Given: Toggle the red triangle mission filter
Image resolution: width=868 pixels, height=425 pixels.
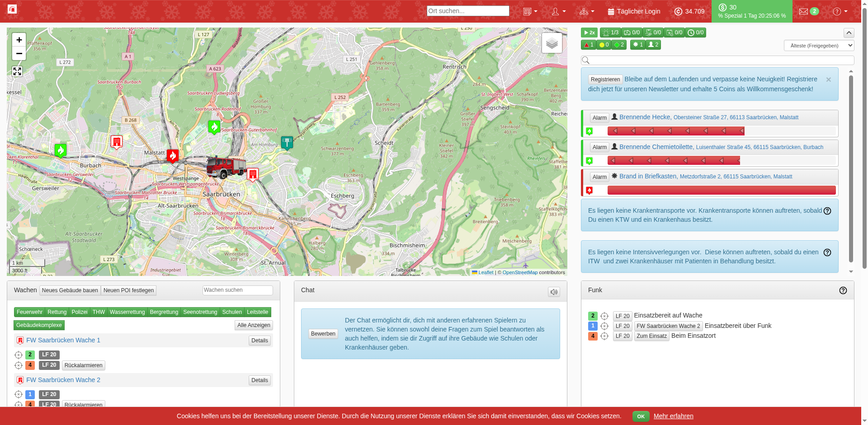Looking at the screenshot, I should (x=588, y=45).
